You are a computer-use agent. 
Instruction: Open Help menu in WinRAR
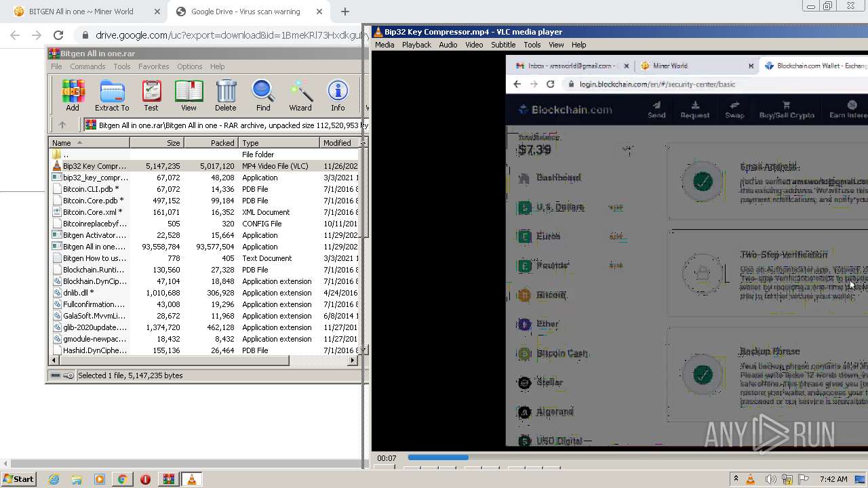point(217,66)
